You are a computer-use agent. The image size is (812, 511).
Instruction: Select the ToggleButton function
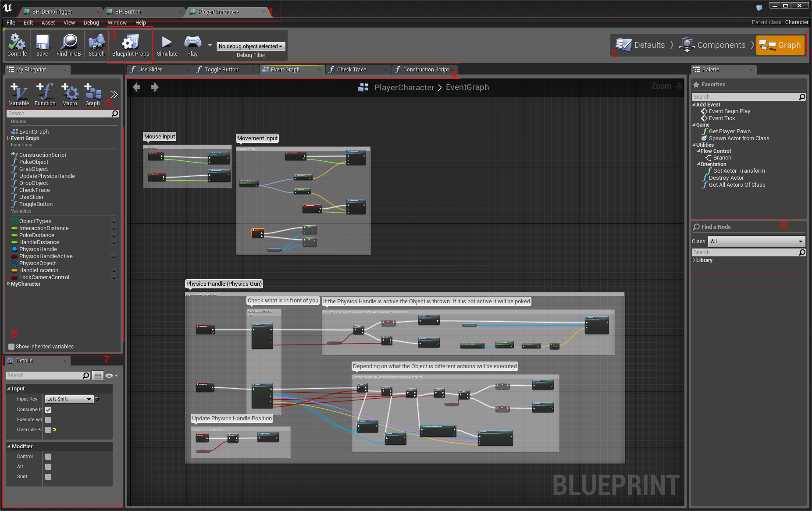click(x=36, y=204)
